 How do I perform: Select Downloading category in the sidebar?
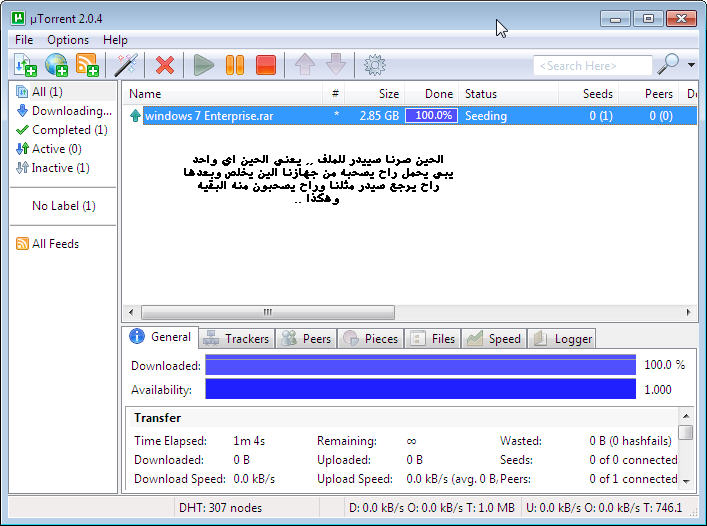[63, 110]
